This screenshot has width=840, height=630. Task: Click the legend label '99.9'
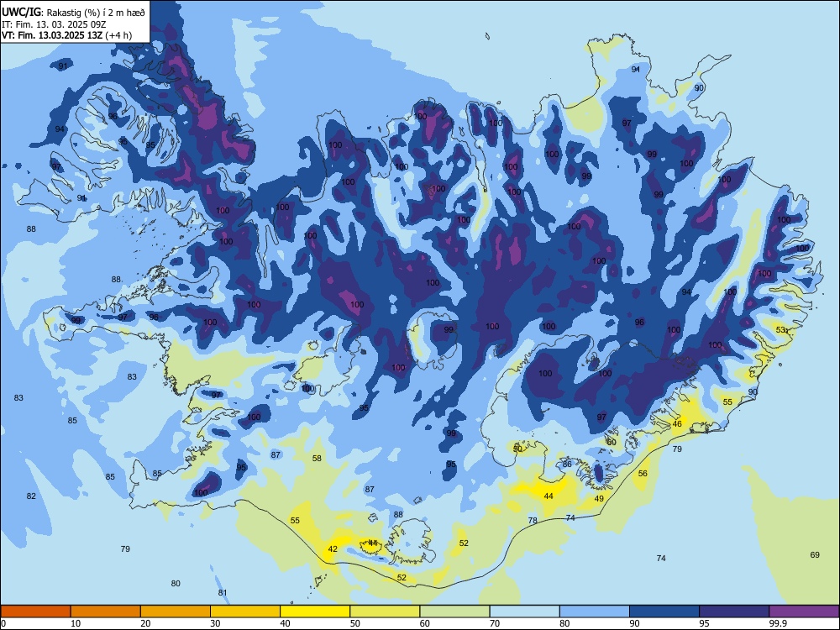(778, 623)
